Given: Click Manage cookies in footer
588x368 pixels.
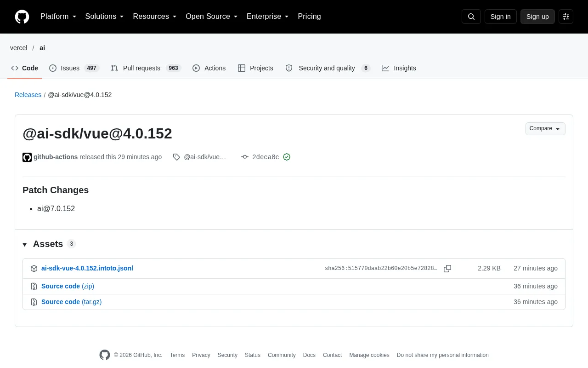Looking at the screenshot, I should click(x=369, y=355).
